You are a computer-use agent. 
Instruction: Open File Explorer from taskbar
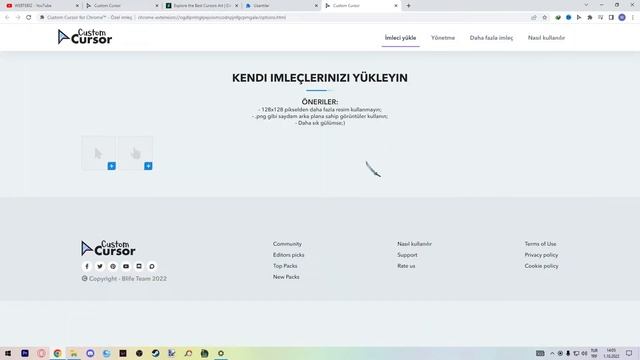pos(74,353)
